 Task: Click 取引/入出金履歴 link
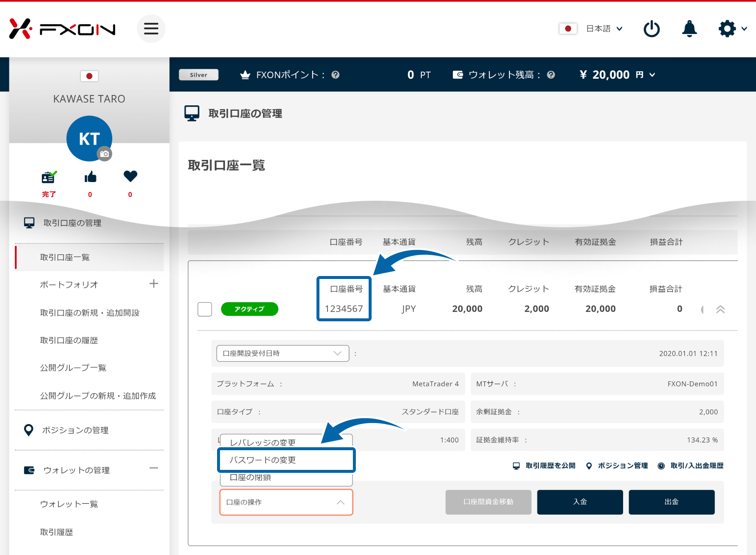[x=697, y=466]
